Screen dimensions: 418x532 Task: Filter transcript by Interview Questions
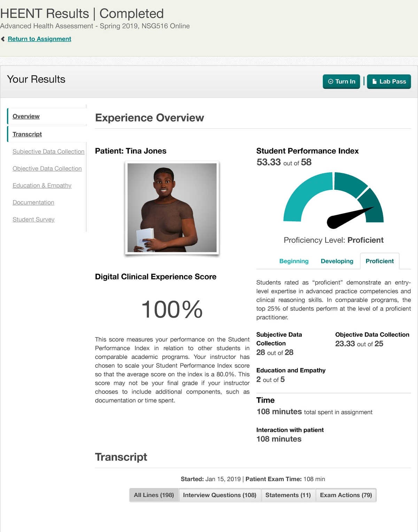click(220, 495)
